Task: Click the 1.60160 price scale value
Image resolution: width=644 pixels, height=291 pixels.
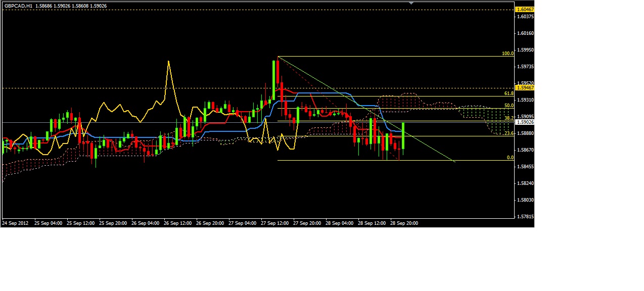Action: (526, 33)
